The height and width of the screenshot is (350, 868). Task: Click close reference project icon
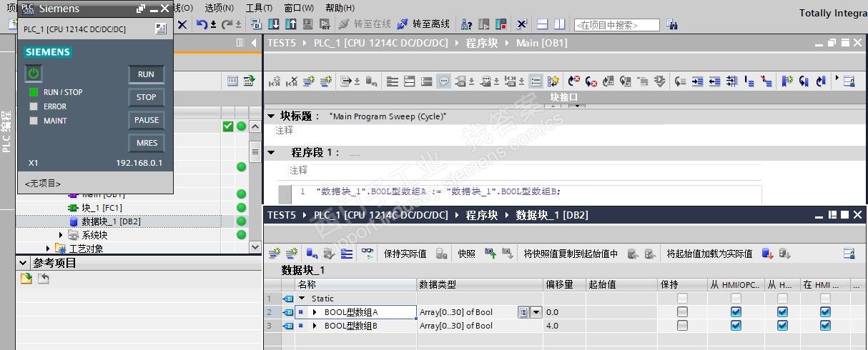pyautogui.click(x=43, y=279)
